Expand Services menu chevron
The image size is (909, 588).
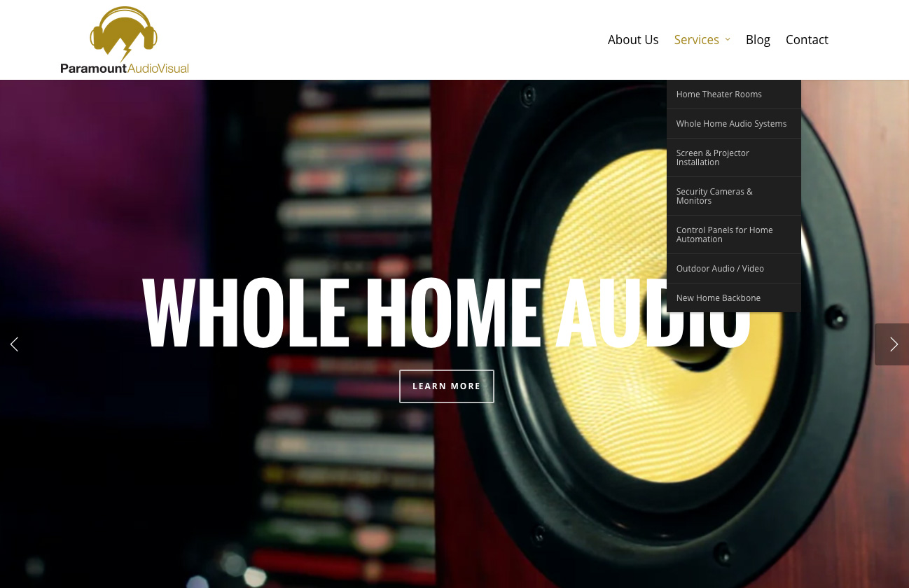coord(728,40)
